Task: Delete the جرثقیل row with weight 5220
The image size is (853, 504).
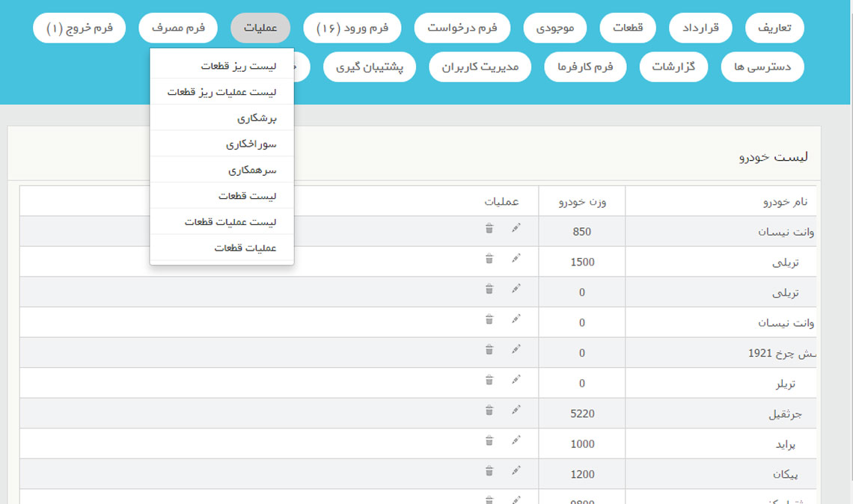Action: pos(489,411)
